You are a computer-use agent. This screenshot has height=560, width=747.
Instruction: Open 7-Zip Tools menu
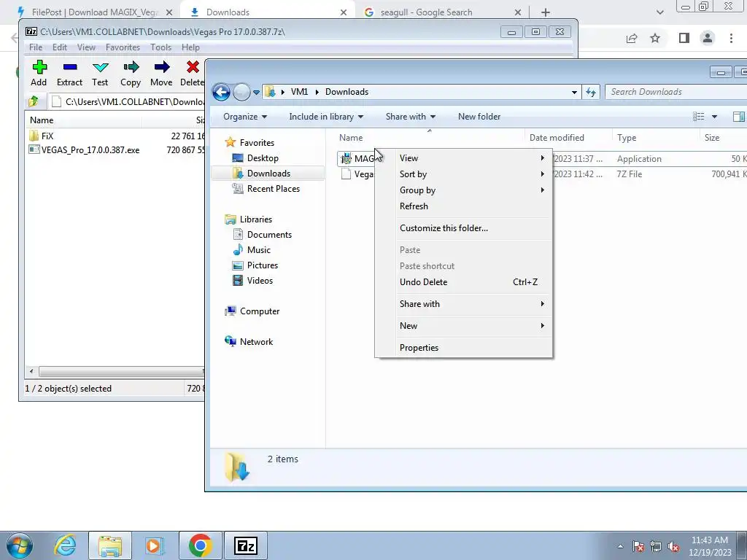pyautogui.click(x=161, y=47)
